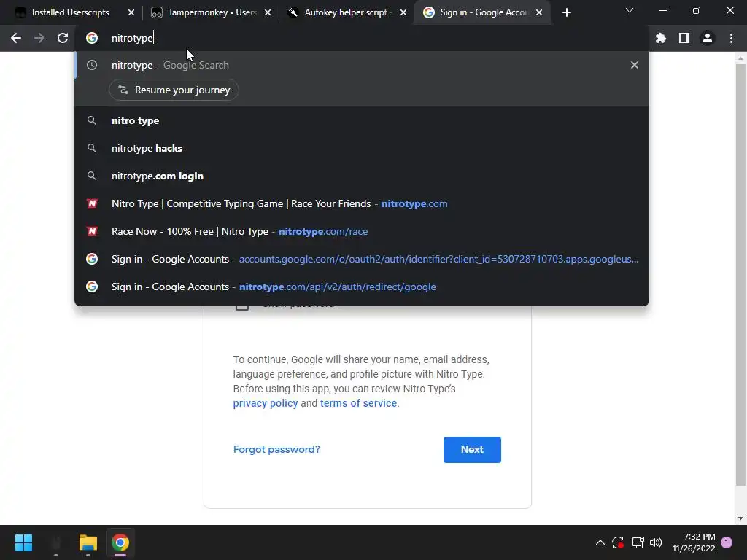Close the Tampermonkey tab

click(x=268, y=13)
